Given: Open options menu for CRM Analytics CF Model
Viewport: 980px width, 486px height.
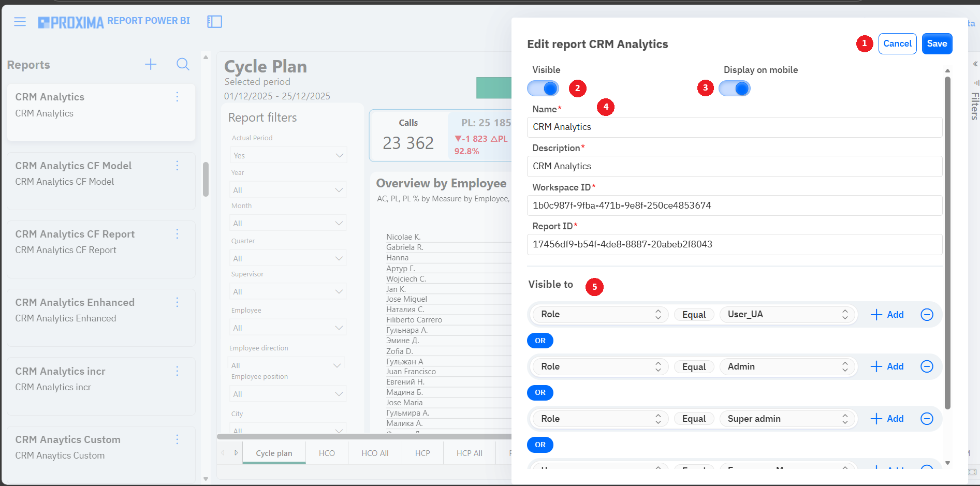Looking at the screenshot, I should click(x=177, y=166).
